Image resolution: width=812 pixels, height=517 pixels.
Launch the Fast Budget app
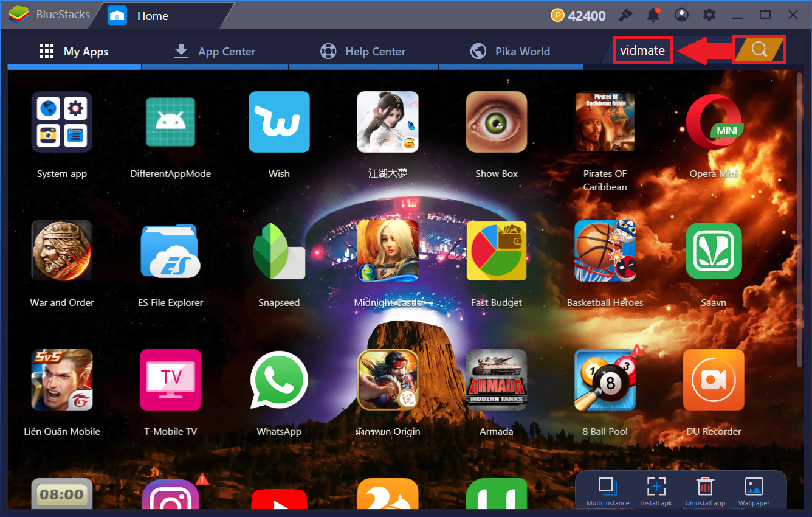pos(497,251)
